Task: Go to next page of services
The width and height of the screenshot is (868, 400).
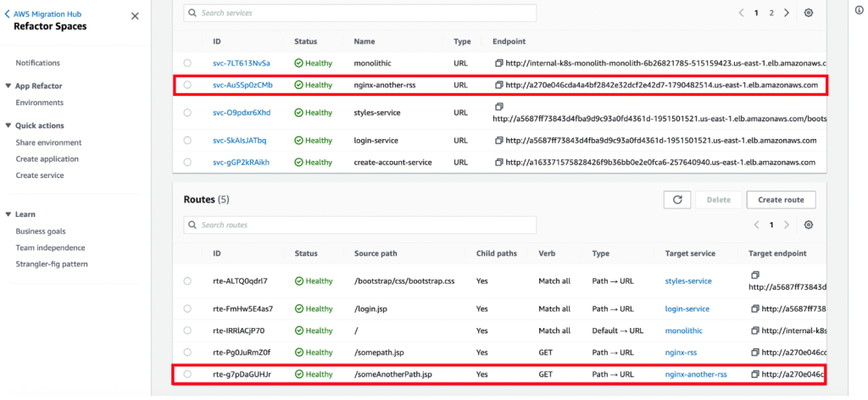Action: [x=787, y=13]
